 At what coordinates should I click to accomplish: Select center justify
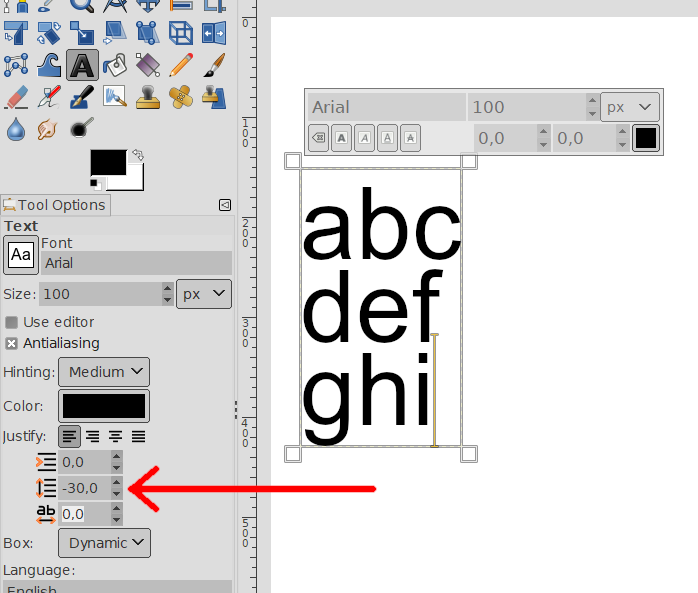(116, 436)
